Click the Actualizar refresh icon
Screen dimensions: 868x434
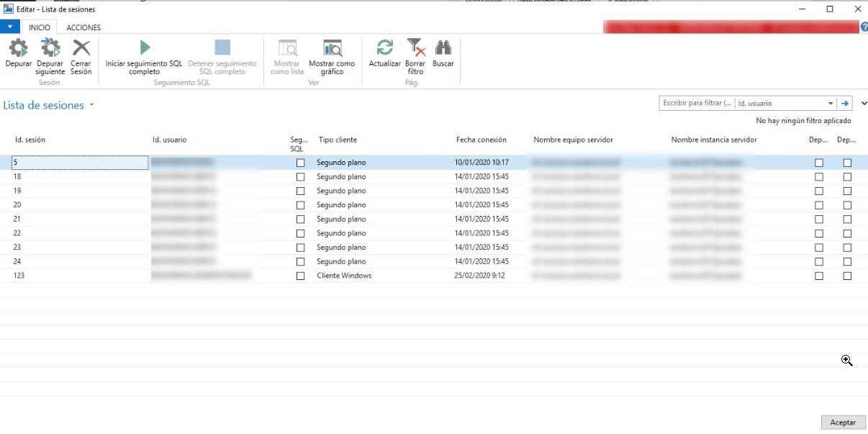385,48
